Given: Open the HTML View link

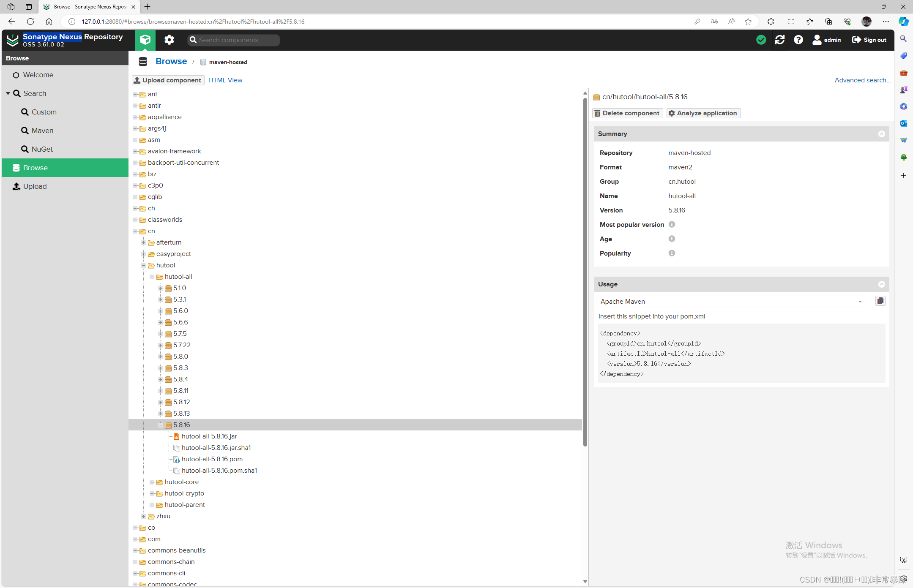Looking at the screenshot, I should click(225, 80).
